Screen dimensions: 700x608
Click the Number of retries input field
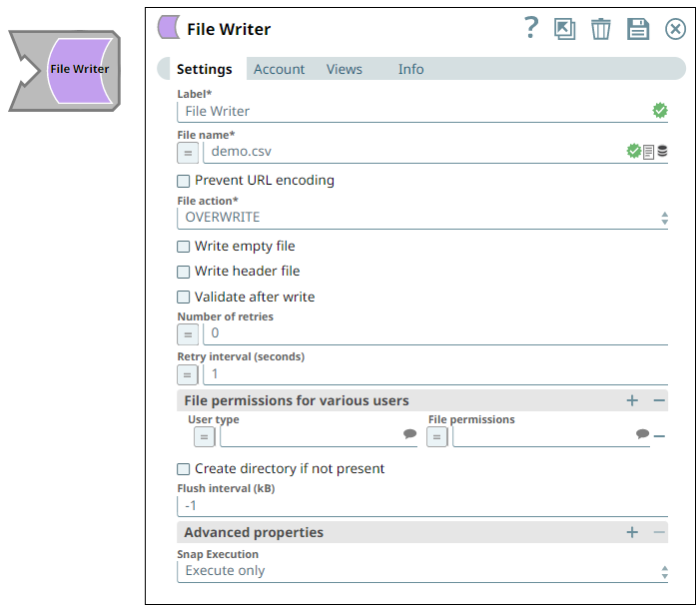point(434,333)
